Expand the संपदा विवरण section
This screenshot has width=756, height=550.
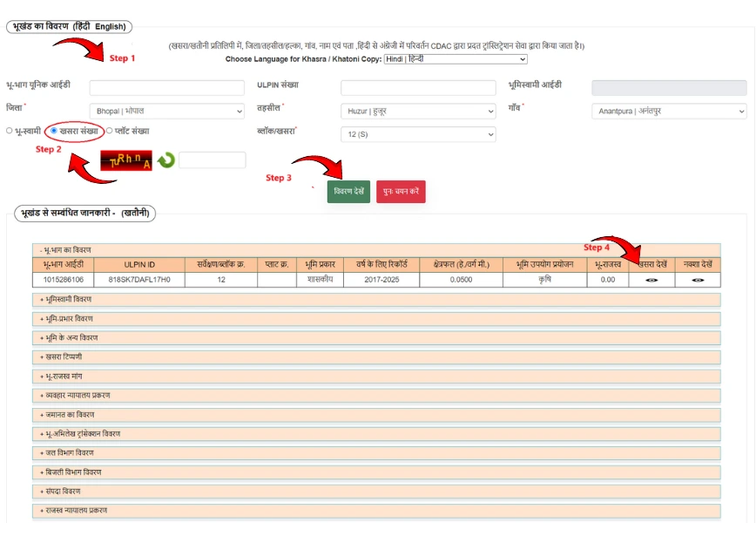pos(376,492)
